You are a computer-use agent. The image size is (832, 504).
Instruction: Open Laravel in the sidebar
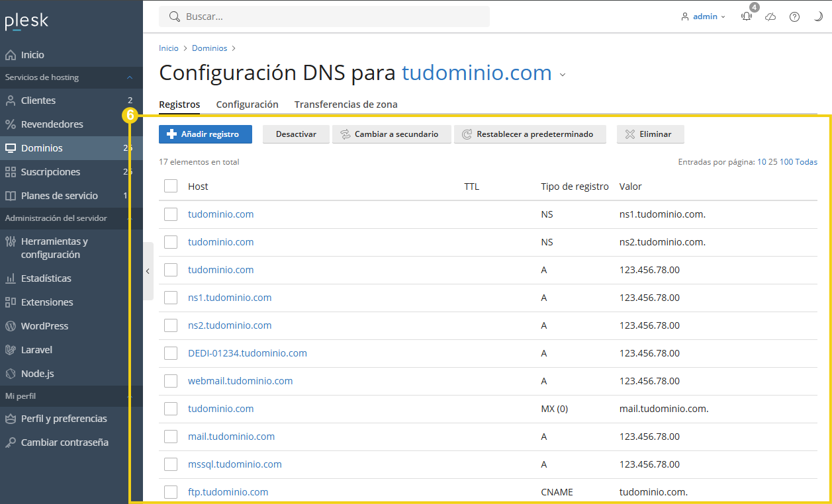(x=71, y=350)
